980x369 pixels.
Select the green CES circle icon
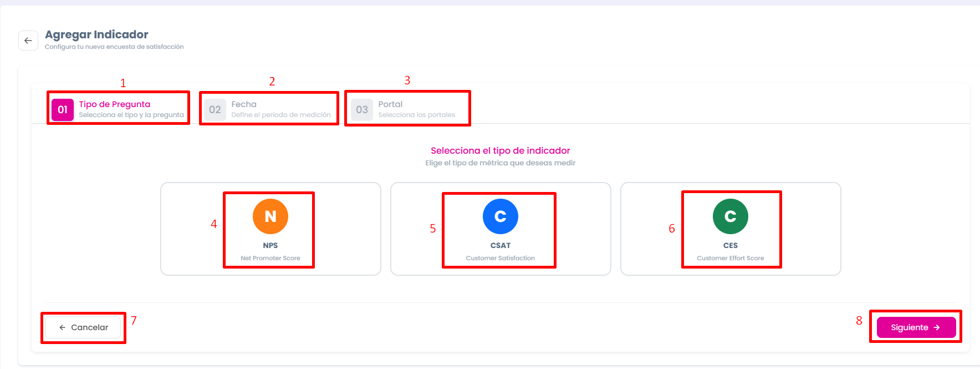(x=731, y=216)
